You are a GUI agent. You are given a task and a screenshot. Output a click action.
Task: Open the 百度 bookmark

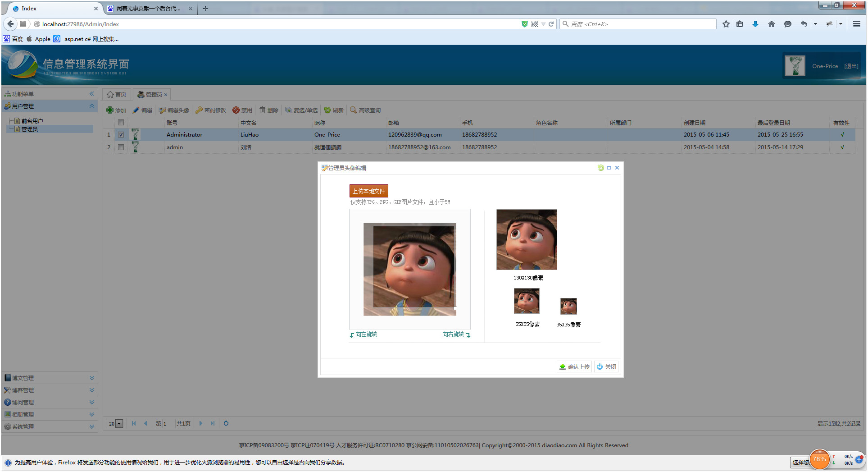pos(13,39)
